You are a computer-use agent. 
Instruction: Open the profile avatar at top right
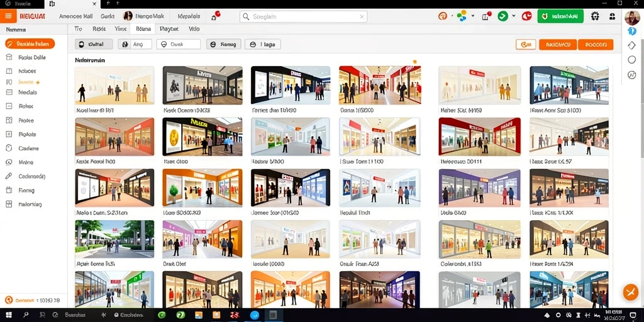point(631,18)
